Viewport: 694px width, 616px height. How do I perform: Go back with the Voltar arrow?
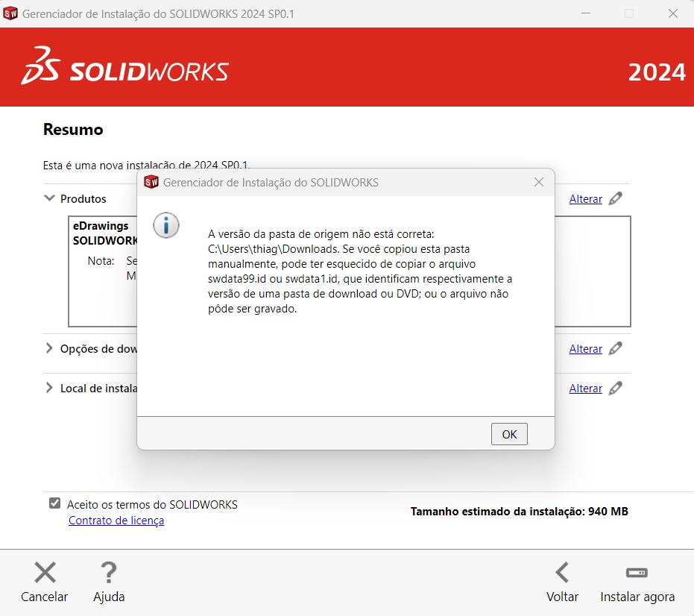tap(562, 573)
